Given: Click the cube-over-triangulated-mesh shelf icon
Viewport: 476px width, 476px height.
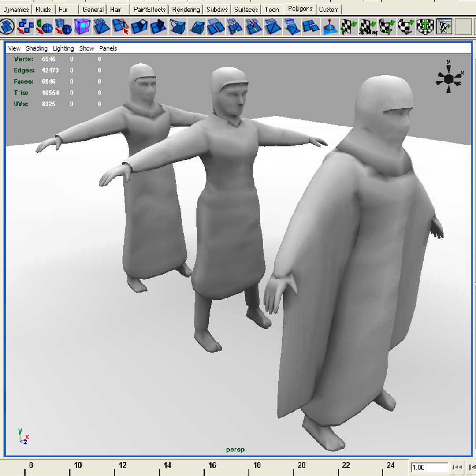Looking at the screenshot, I should pos(292,26).
